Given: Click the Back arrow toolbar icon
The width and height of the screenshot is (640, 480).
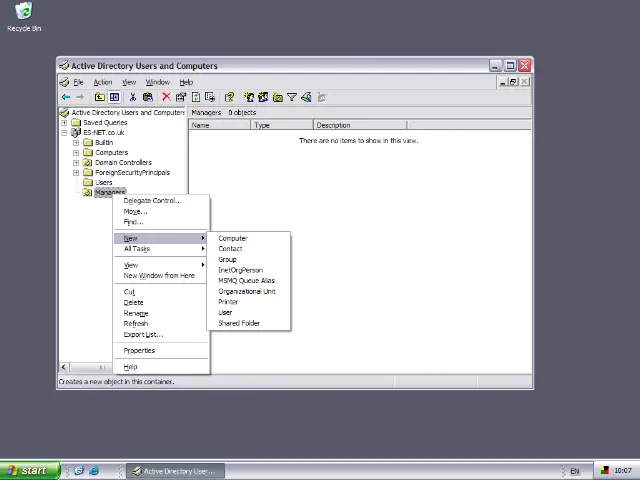Looking at the screenshot, I should [66, 97].
